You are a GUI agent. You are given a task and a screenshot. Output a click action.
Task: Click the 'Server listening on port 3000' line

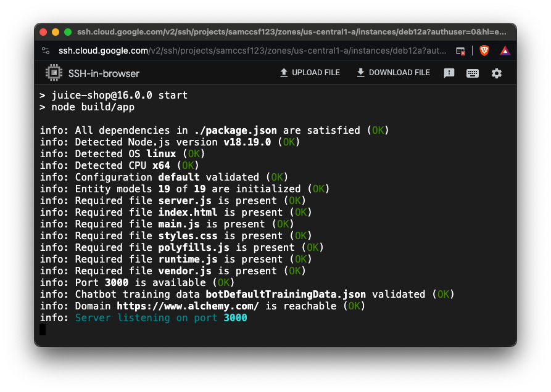click(143, 317)
